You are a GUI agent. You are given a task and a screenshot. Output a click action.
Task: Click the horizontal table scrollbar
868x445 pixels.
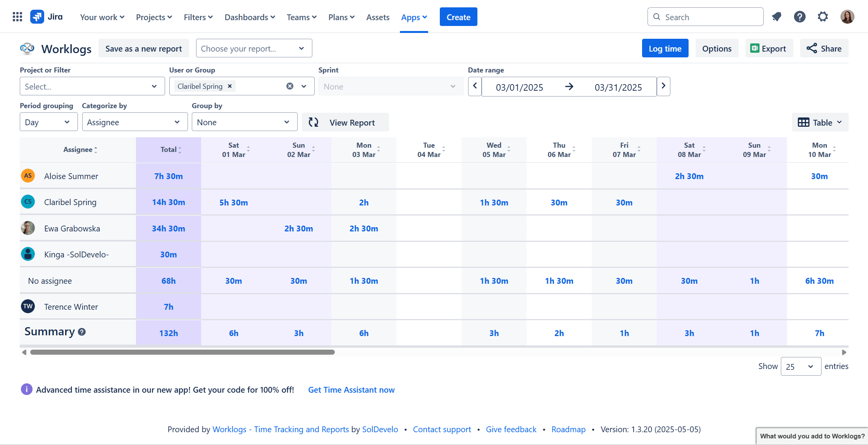(182, 352)
